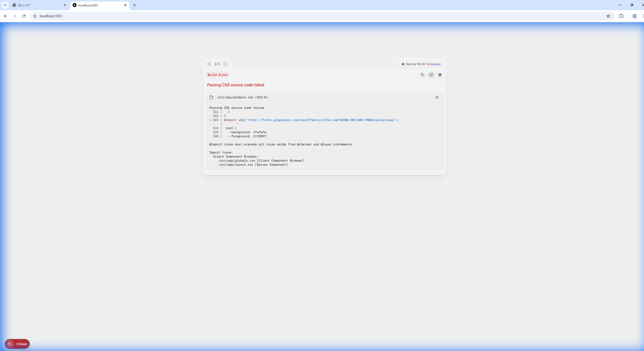Click the Next.js 16.0.6 Turbopack badge

[x=421, y=64]
